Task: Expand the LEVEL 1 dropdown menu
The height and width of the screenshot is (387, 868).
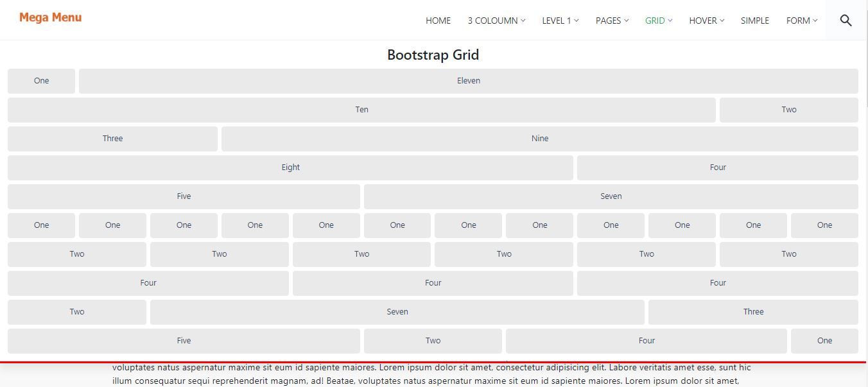Action: point(560,21)
